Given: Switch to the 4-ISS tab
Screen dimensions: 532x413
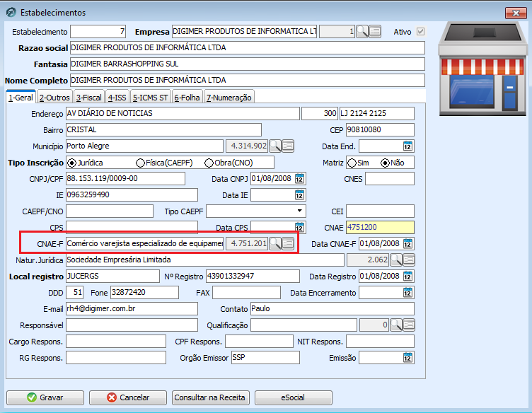Looking at the screenshot, I should tap(117, 98).
